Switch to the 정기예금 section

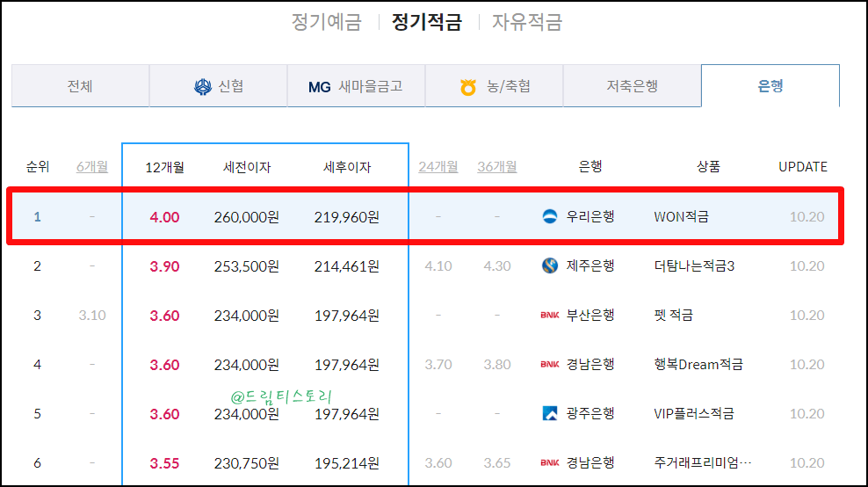pyautogui.click(x=327, y=22)
